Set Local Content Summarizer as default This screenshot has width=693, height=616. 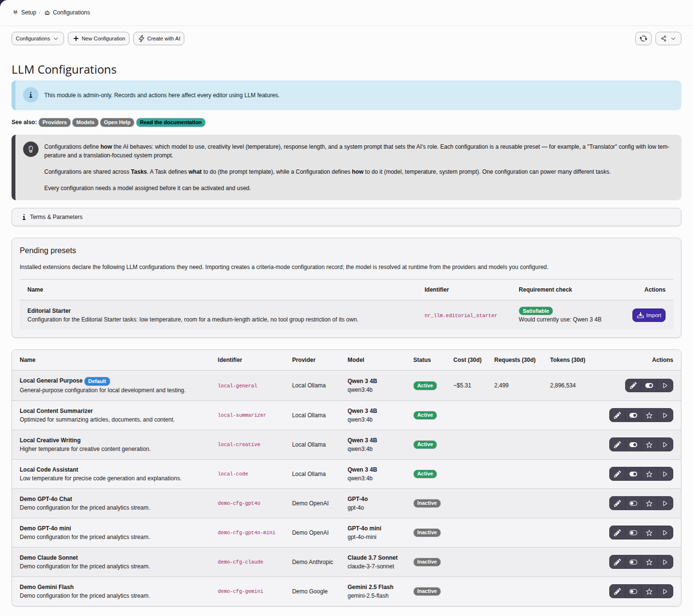tap(649, 415)
